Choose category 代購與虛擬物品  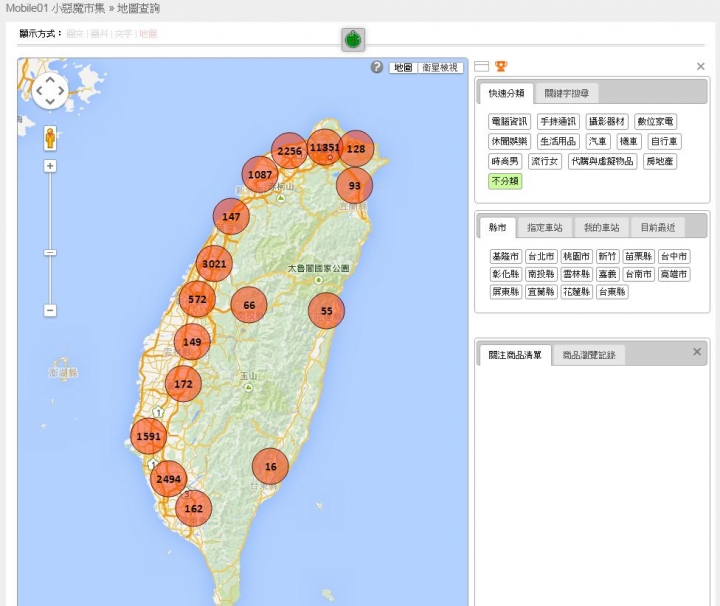tap(602, 161)
